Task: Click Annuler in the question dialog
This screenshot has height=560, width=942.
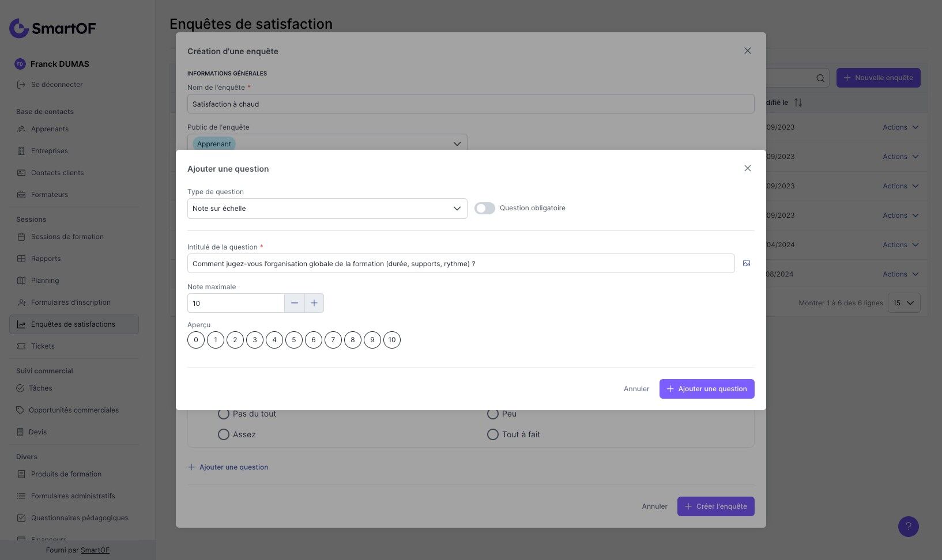Action: 636,389
